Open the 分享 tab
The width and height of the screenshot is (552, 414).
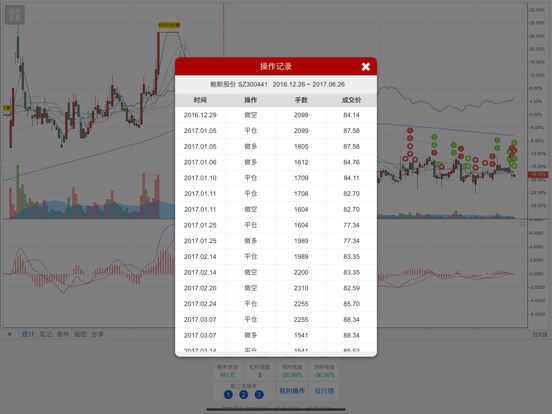tap(98, 334)
